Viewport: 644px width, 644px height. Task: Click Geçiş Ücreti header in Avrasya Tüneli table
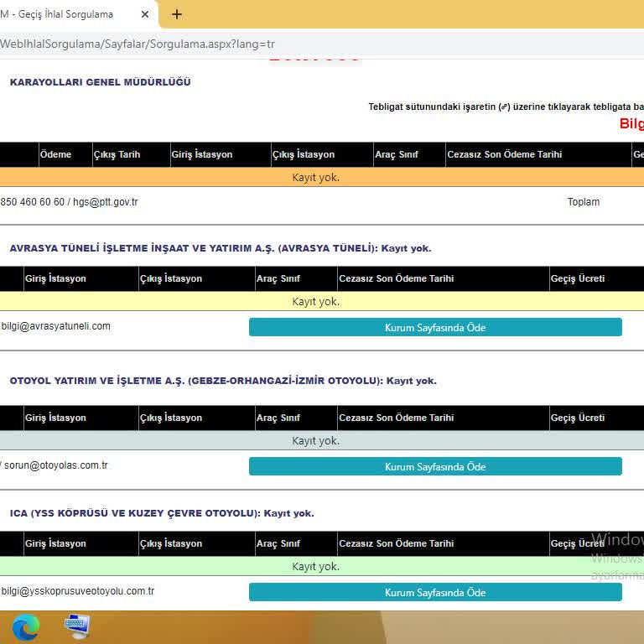click(x=577, y=278)
